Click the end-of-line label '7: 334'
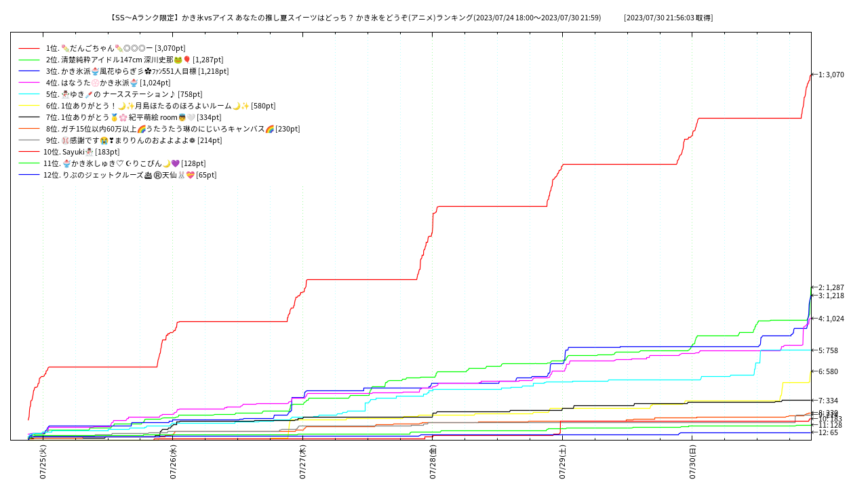 (828, 401)
